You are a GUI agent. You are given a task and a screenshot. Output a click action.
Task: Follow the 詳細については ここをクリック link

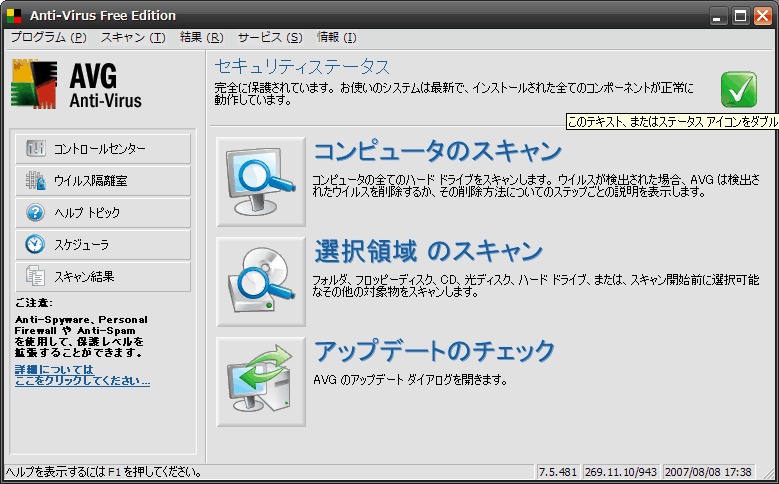[x=82, y=375]
